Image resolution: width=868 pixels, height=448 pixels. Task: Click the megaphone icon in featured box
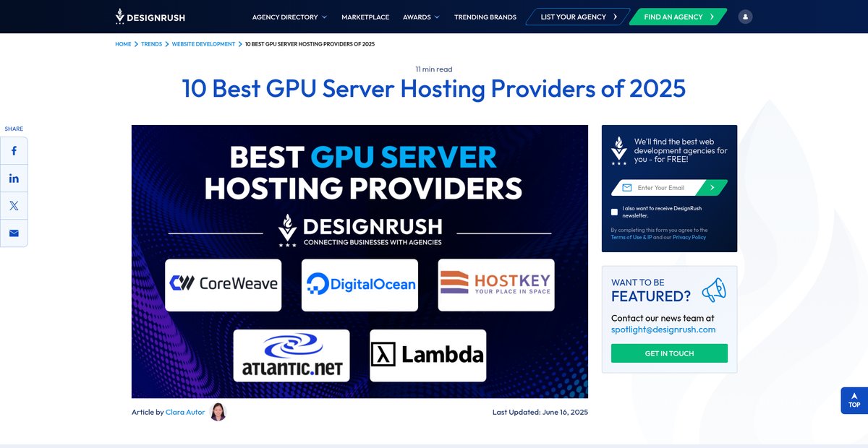pyautogui.click(x=713, y=289)
